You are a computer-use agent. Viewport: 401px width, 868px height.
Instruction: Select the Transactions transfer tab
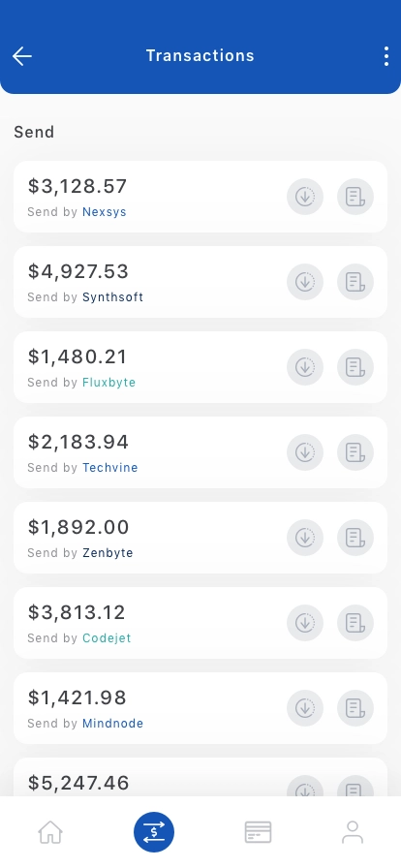154,832
